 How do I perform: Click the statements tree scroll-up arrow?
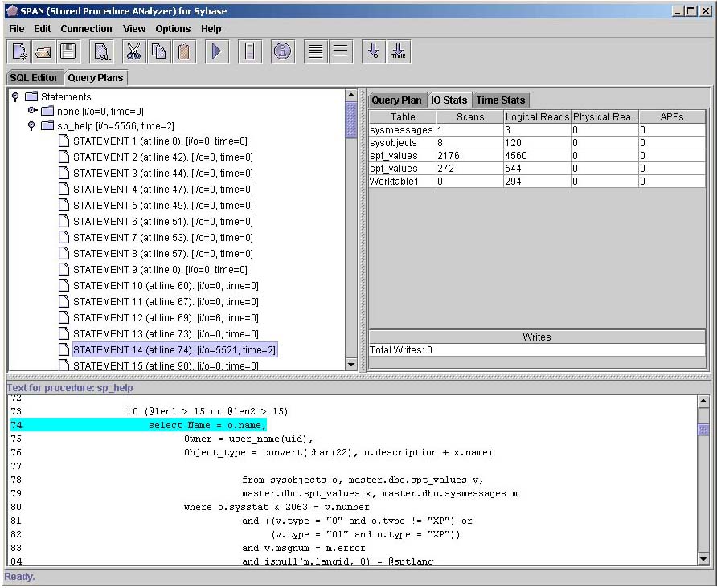click(350, 95)
